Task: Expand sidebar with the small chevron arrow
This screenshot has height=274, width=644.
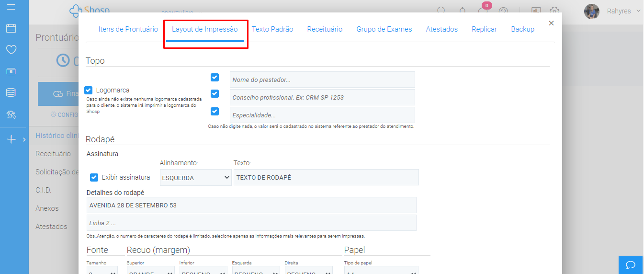Action: pos(24,139)
